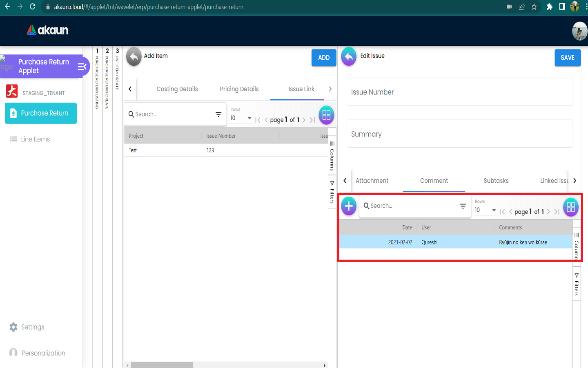Open the Rows dropdown in the Comment table
The image size is (588, 368).
(486, 210)
